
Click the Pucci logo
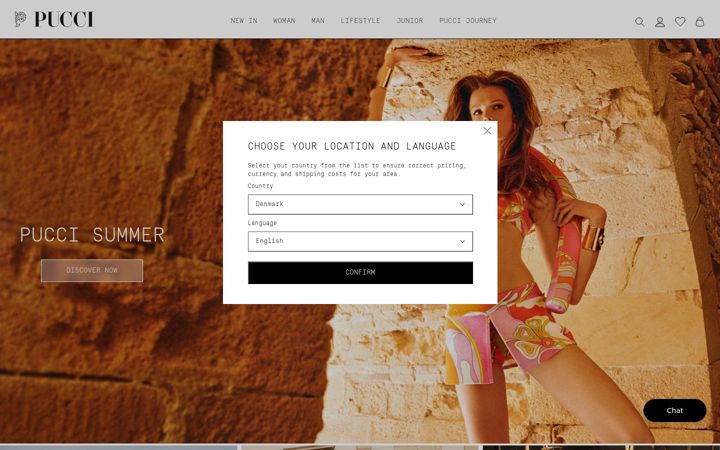pos(54,19)
